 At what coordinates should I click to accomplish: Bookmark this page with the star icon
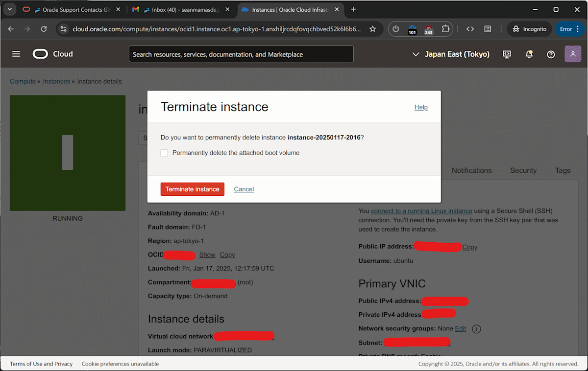click(372, 29)
